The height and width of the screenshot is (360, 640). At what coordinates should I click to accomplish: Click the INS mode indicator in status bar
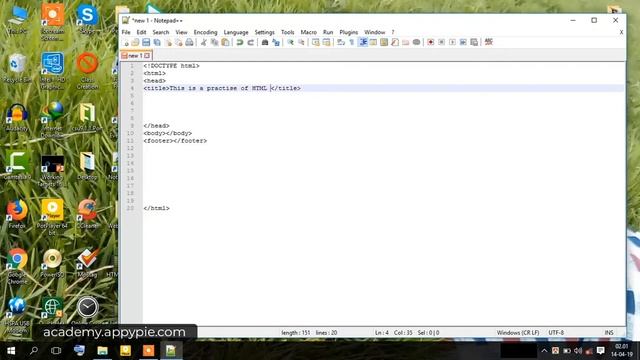tap(609, 333)
